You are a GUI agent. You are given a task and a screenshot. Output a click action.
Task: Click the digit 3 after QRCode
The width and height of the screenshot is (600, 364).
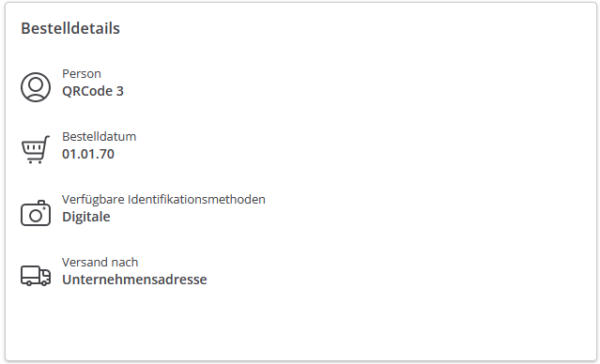120,91
